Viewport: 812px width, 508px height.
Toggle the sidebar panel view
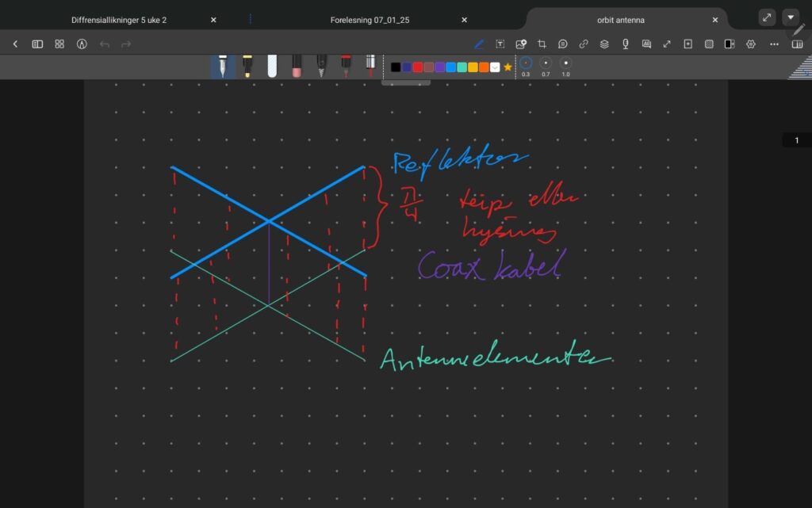pyautogui.click(x=37, y=44)
